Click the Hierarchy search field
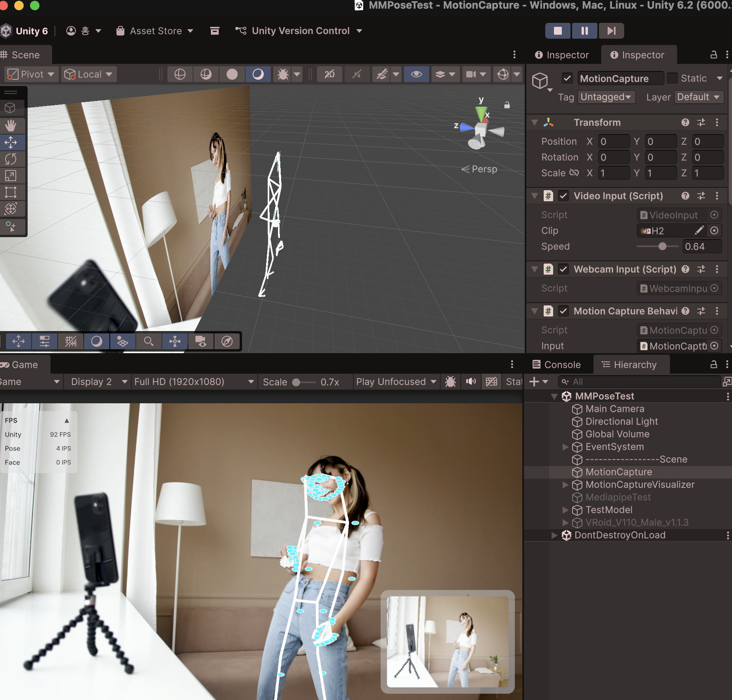The height and width of the screenshot is (700, 732). [640, 382]
